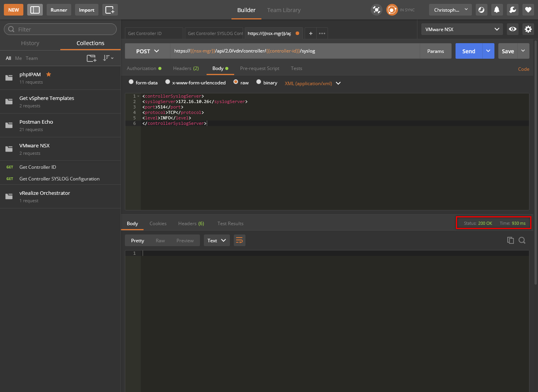The height and width of the screenshot is (392, 538).
Task: Toggle the sidebar with layout icon
Action: [35, 10]
